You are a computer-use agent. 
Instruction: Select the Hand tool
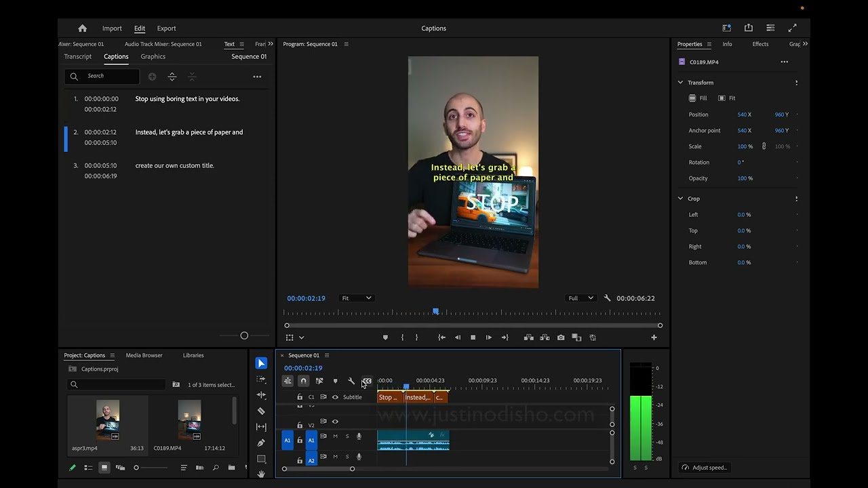(261, 474)
